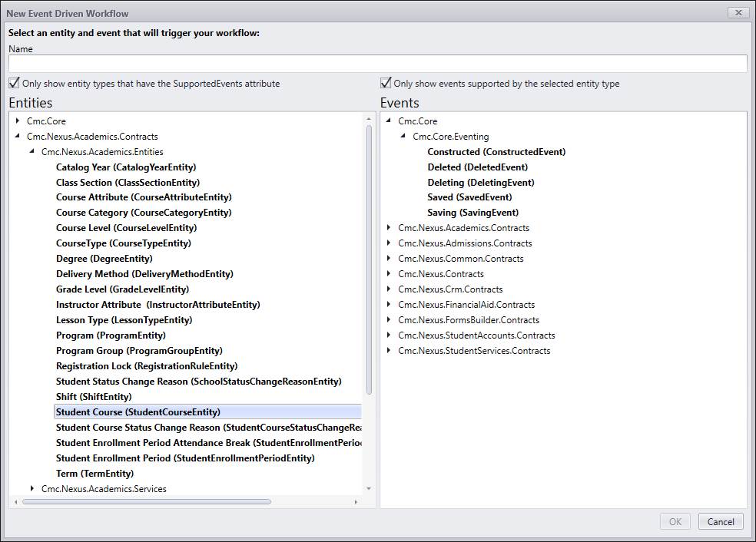
Task: Expand the Cmc.Nexus.Crm.Contracts node
Action: [389, 289]
